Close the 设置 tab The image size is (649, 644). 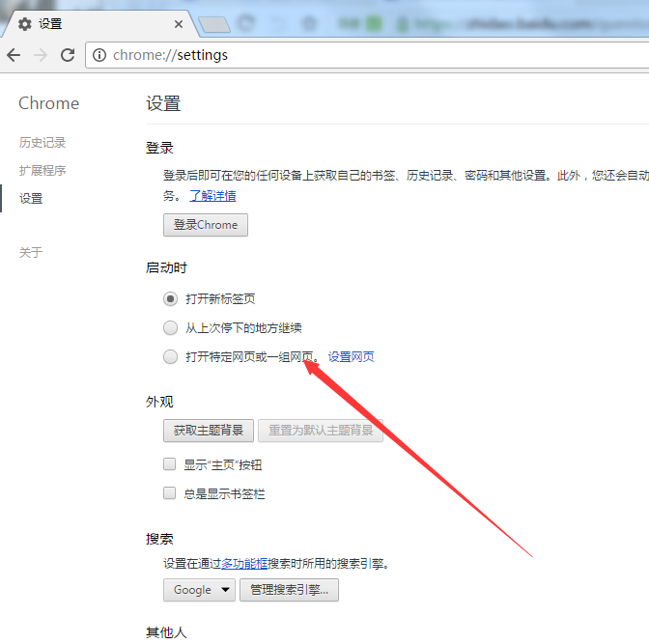pyautogui.click(x=179, y=24)
